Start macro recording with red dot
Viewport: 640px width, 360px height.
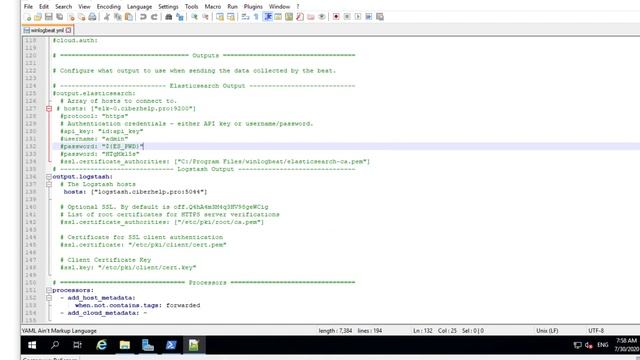(336, 17)
